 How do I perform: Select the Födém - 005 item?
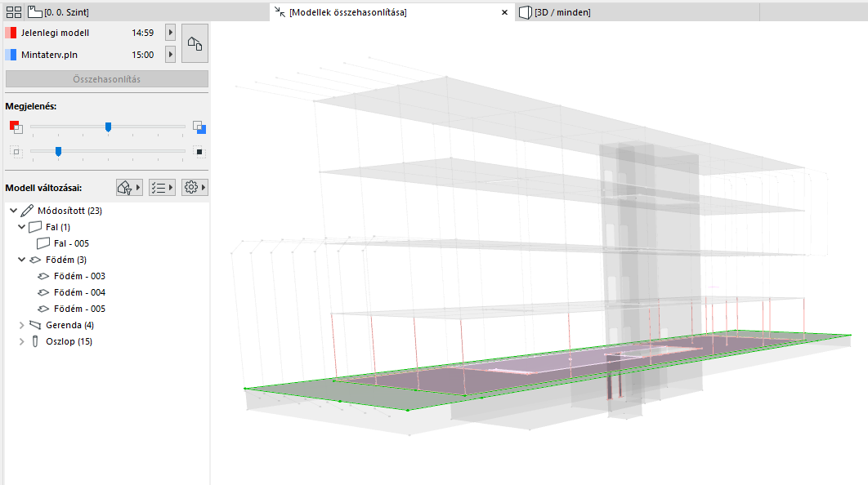tap(79, 309)
